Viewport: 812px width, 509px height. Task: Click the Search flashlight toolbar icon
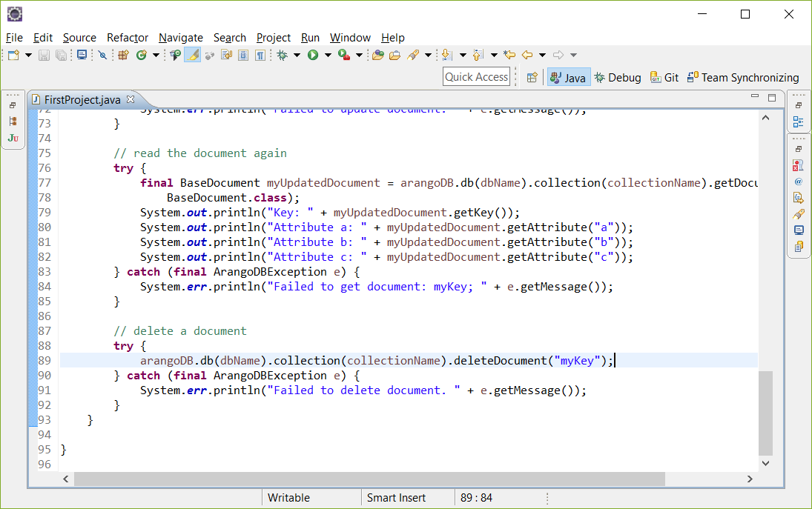(413, 55)
